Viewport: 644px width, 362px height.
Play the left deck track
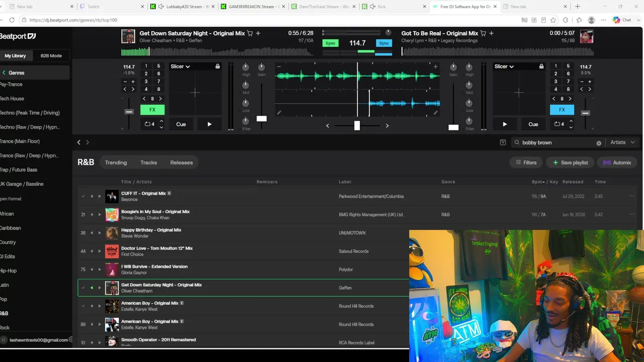click(209, 124)
